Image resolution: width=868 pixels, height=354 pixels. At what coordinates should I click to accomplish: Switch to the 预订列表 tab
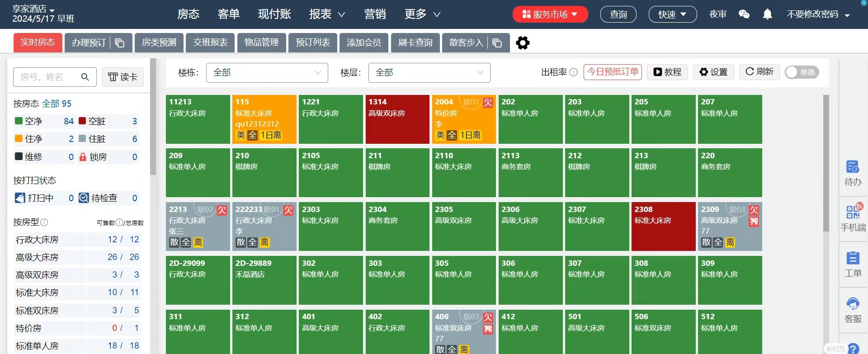click(313, 42)
